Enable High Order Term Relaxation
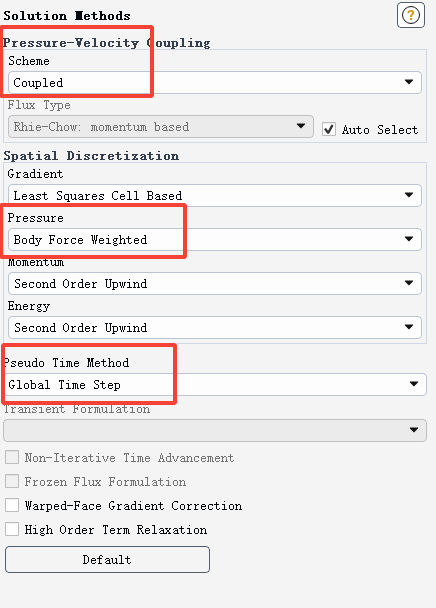Screen dimensions: 436x608 coord(12,529)
